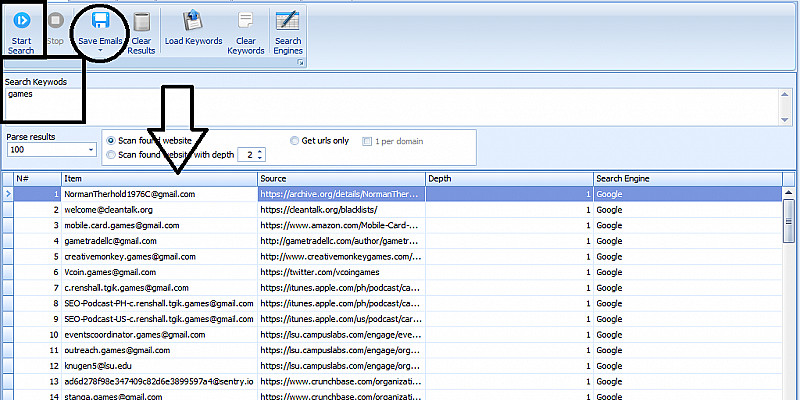Sort by the Depth column header
The height and width of the screenshot is (400, 800).
(x=509, y=179)
